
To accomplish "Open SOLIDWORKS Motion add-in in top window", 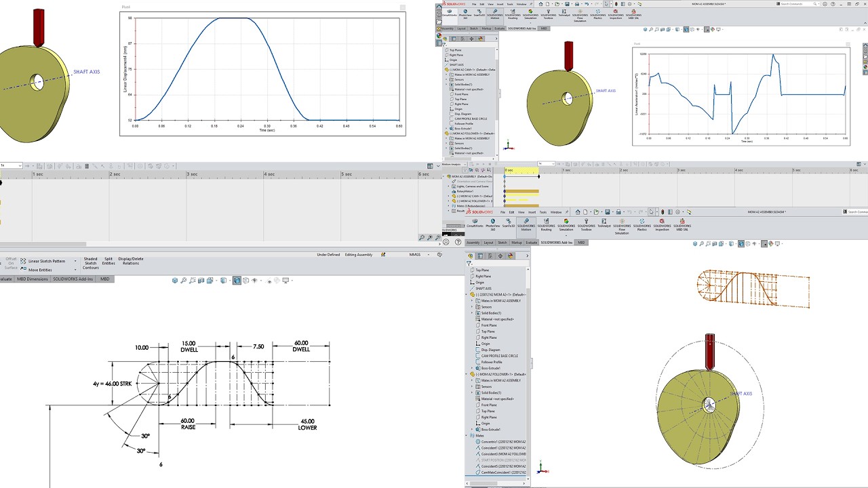I will tap(495, 16).
